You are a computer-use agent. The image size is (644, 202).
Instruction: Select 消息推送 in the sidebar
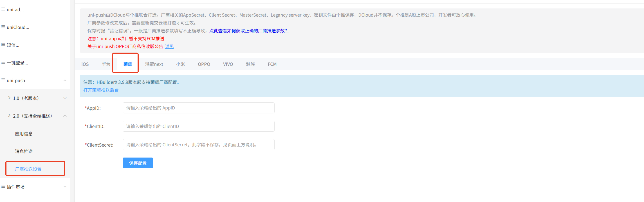tap(24, 151)
